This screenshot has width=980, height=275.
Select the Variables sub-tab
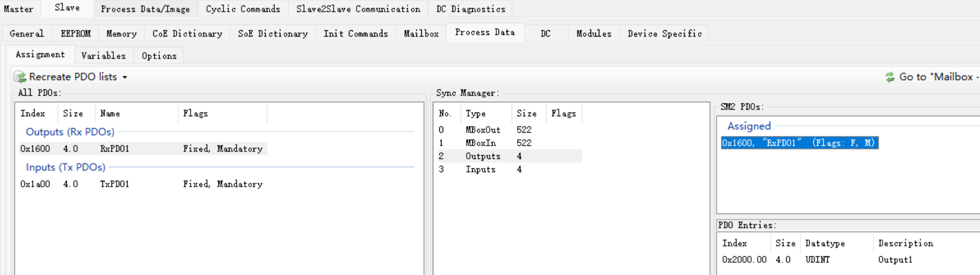[x=103, y=55]
